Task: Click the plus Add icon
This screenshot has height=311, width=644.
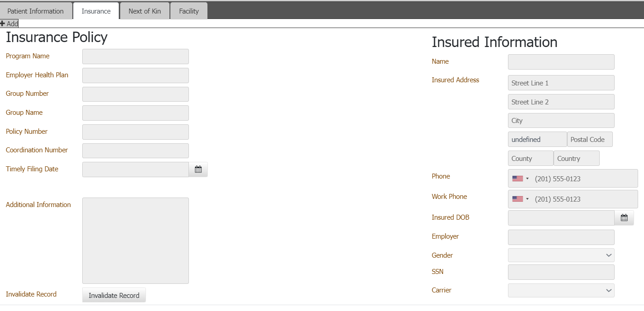Action: point(3,24)
